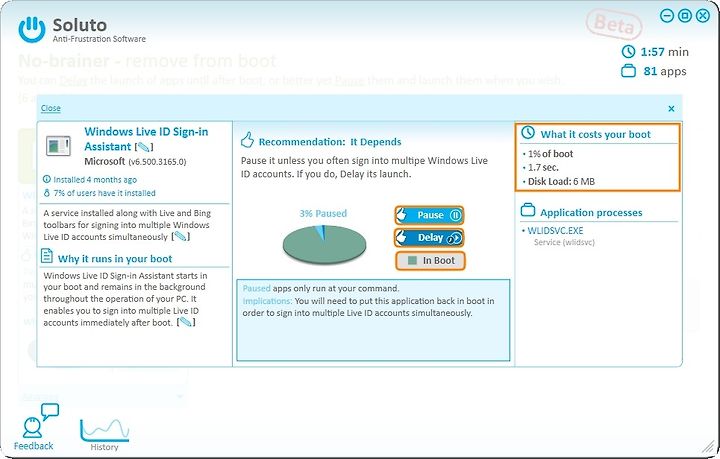This screenshot has height=459, width=720.
Task: Open the Feedback chat icon
Action: [x=40, y=420]
